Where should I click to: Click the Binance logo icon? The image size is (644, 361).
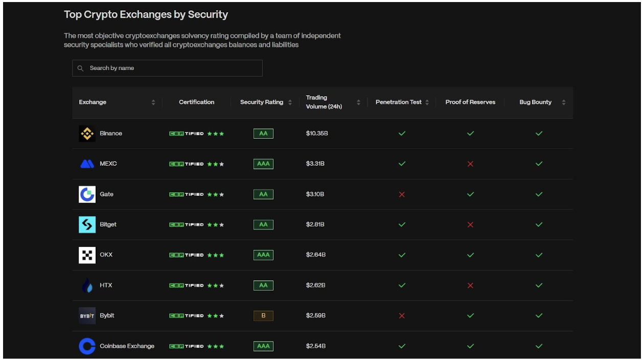point(87,133)
